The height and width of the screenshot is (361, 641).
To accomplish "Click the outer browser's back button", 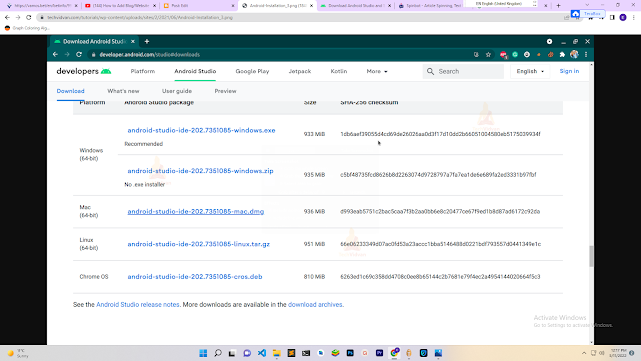I will (7, 17).
